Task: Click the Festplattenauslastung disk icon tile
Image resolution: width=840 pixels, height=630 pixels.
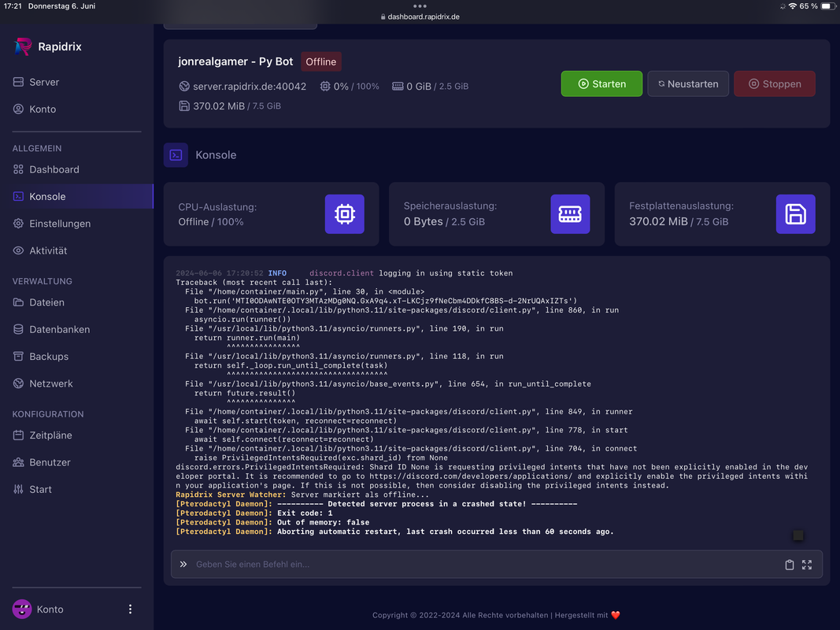Action: 796,213
